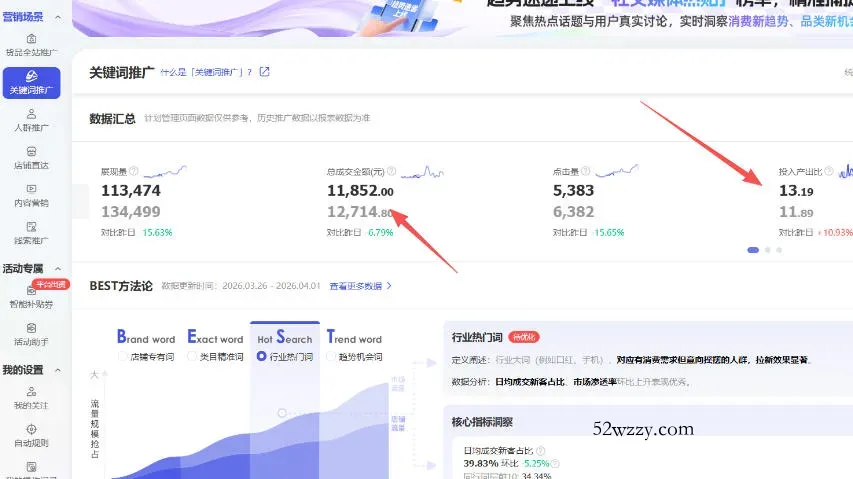The image size is (853, 479).
Task: Click the top banner promoting 趋势 榜单
Action: click(x=462, y=18)
